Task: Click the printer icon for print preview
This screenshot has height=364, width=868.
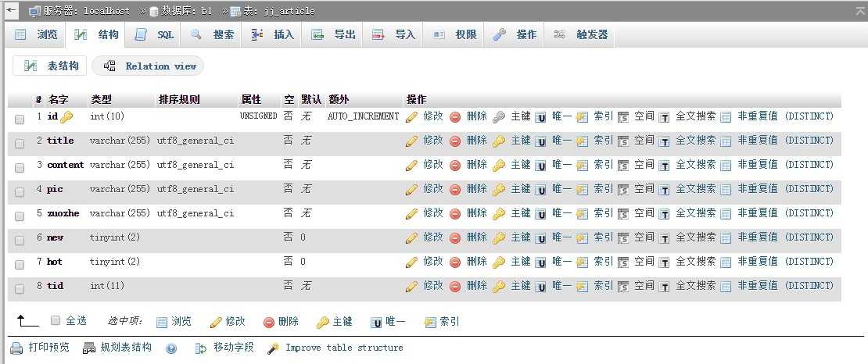Action: coord(17,348)
